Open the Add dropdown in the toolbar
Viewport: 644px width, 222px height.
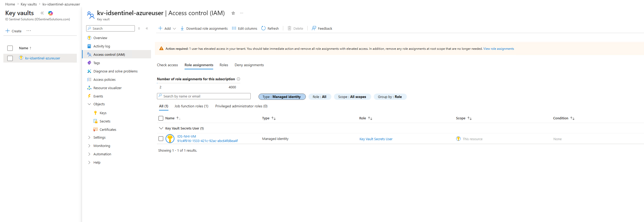(x=167, y=28)
